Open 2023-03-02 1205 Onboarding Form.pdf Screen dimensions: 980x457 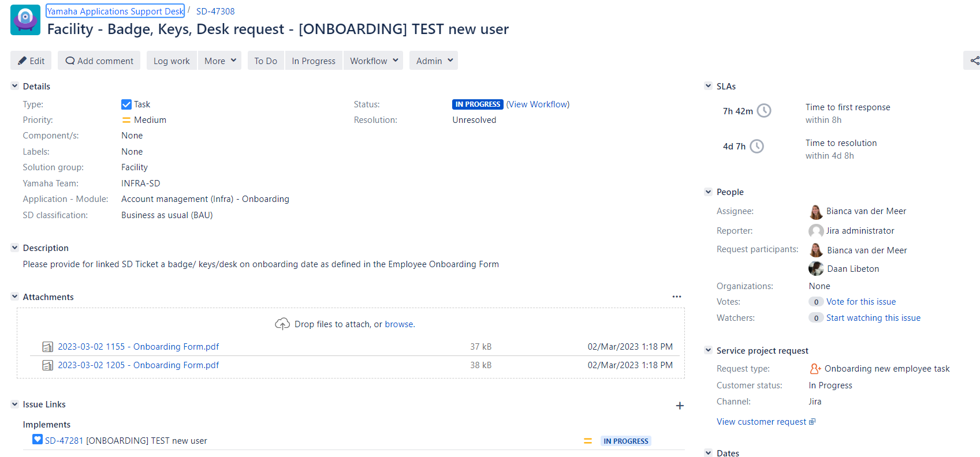(x=139, y=365)
